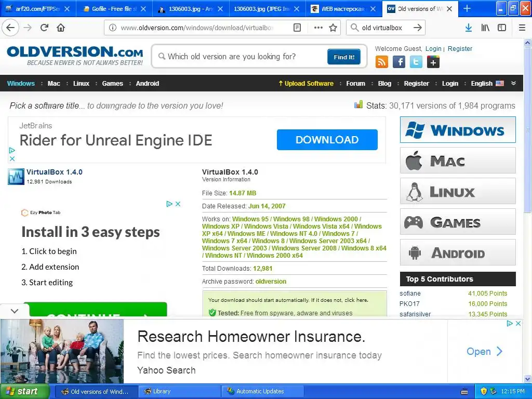Open the Blog page
Screen dimensions: 532x399
point(384,84)
